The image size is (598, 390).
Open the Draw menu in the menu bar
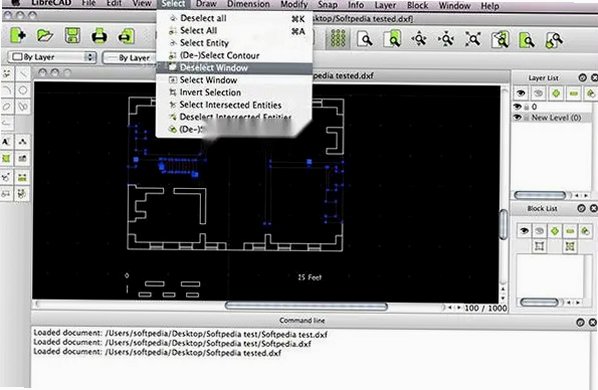pyautogui.click(x=206, y=5)
